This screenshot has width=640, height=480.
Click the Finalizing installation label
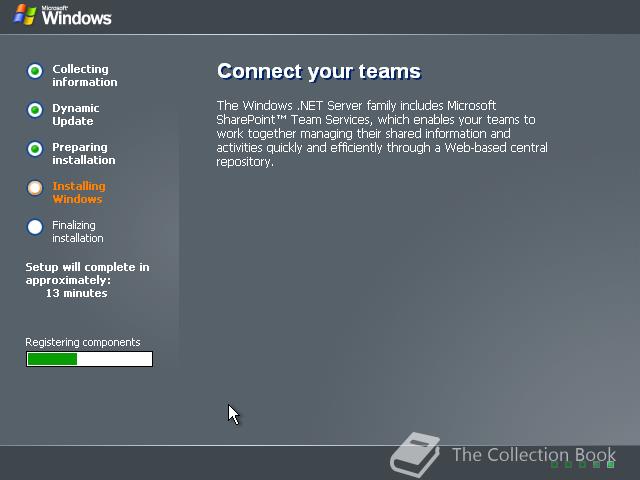(78, 231)
